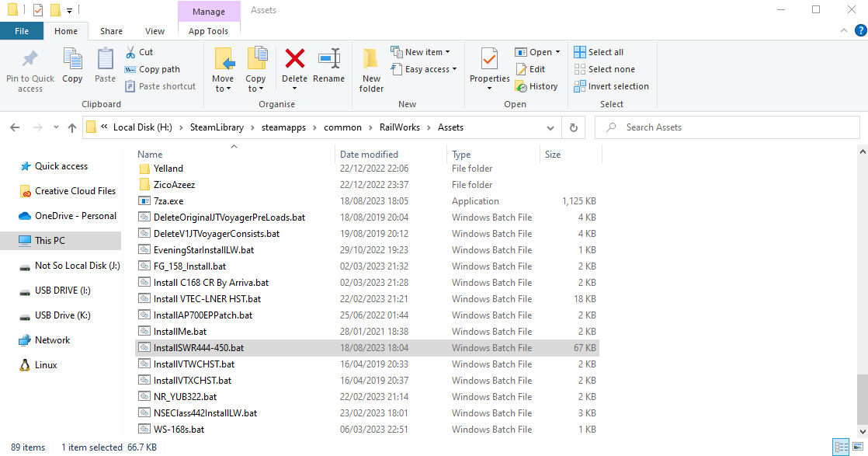Select This PC in the navigation pane
This screenshot has width=868, height=456.
coord(50,241)
